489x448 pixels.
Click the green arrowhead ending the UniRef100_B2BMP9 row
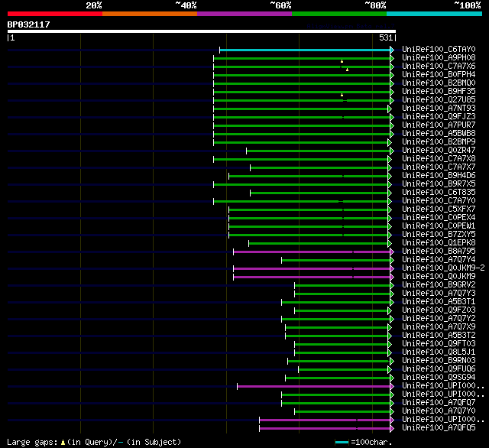tap(390, 142)
